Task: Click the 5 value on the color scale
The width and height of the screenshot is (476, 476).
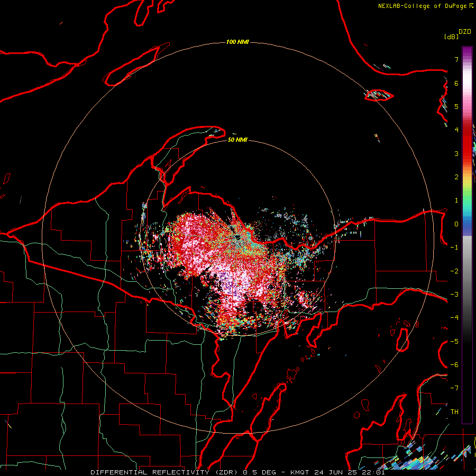Action: 456,106
